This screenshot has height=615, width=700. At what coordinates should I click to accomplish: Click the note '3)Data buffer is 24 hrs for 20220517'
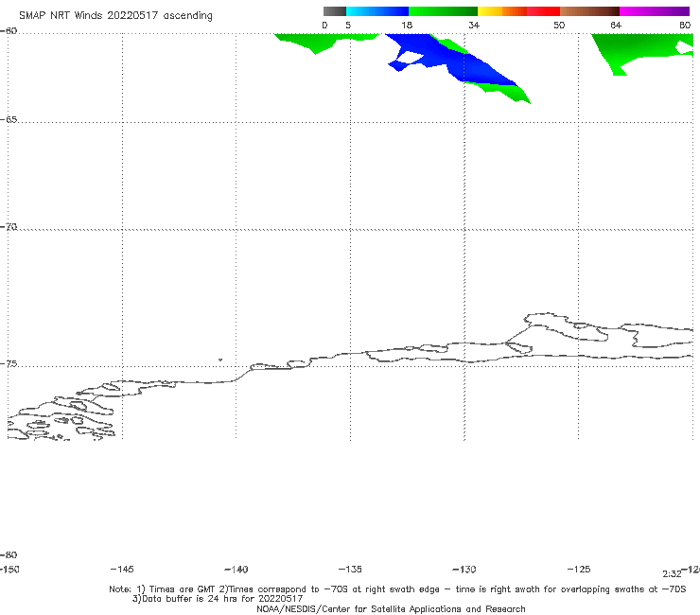pyautogui.click(x=218, y=599)
